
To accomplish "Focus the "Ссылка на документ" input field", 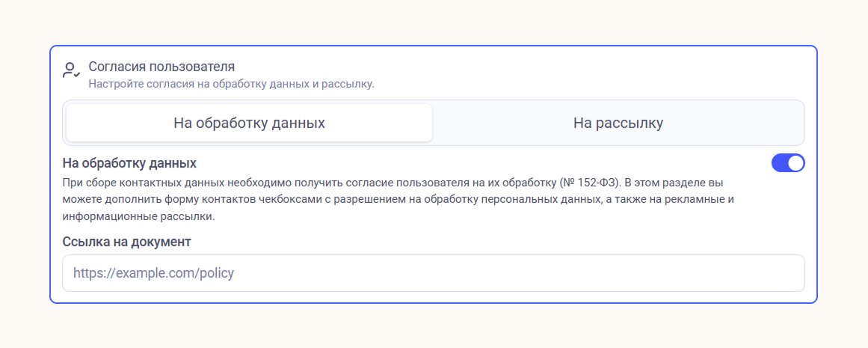I will point(433,273).
